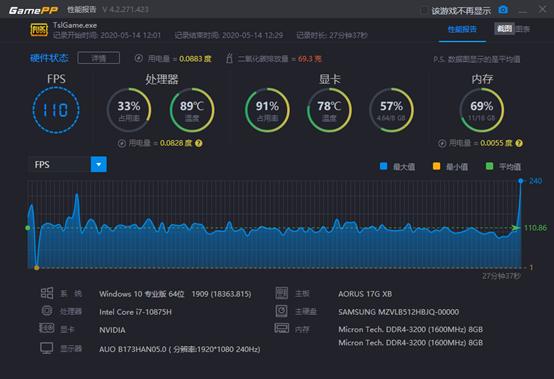Click the 内存 section heading
Screen dimensions: 554x379
[x=482, y=79]
